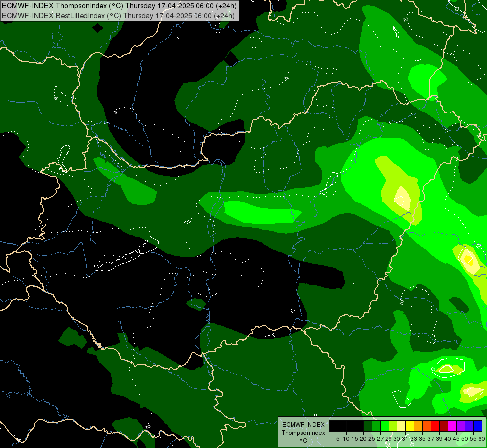Image resolution: width=487 pixels, height=448 pixels.
Task: Click the legend tick value 20
Action: coord(364,439)
